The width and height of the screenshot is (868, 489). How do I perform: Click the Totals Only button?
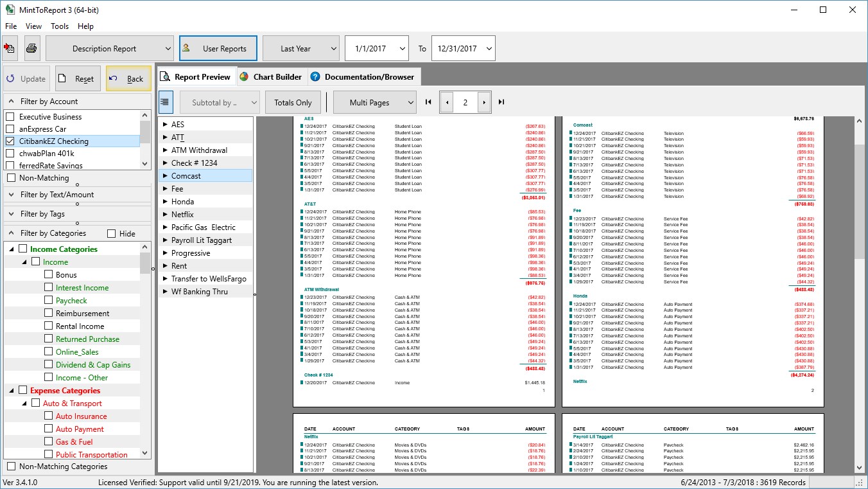pos(293,102)
